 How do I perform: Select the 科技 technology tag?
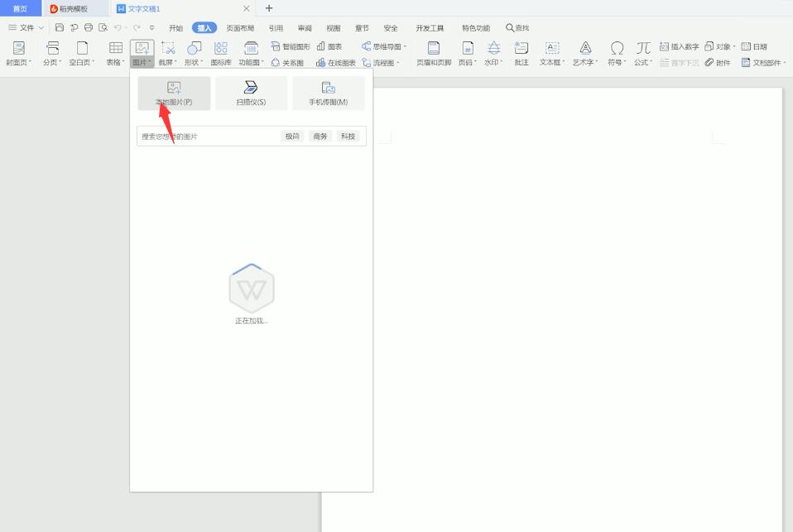click(x=348, y=137)
